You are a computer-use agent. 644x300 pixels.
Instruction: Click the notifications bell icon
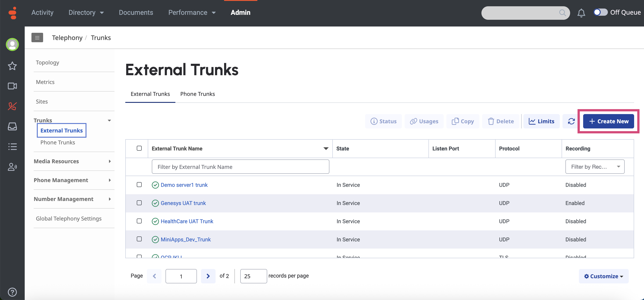581,13
